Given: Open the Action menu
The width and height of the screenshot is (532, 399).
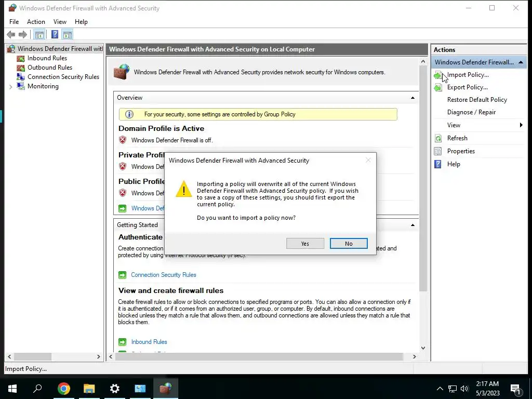Looking at the screenshot, I should pyautogui.click(x=36, y=22).
